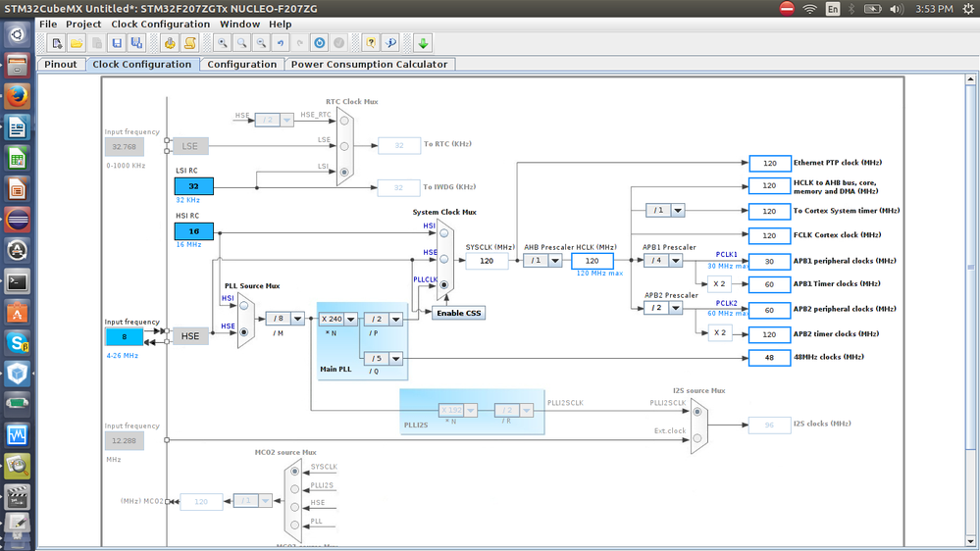
Task: Click the LSE oscillator block
Action: 190,146
